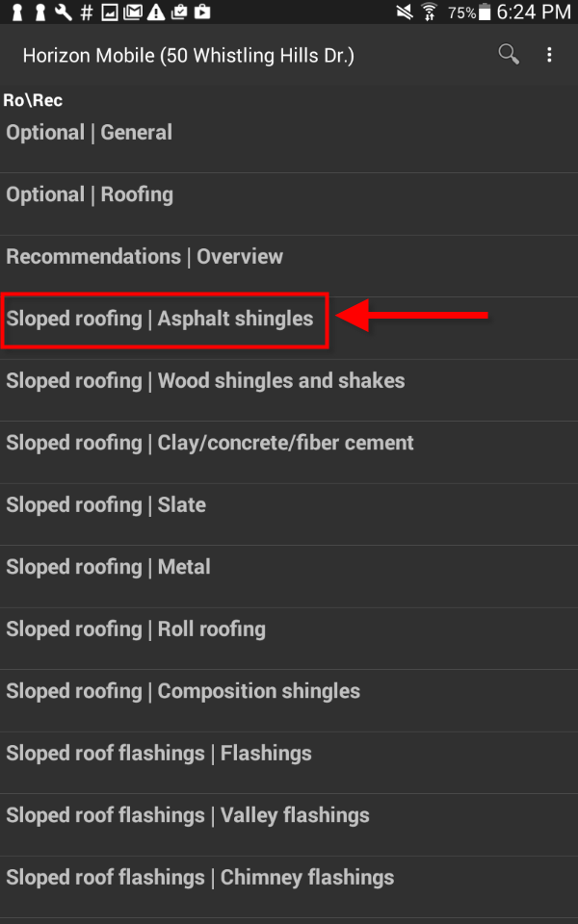Viewport: 578px width, 924px height.
Task: Tap the battery indicator icon
Action: (484, 13)
